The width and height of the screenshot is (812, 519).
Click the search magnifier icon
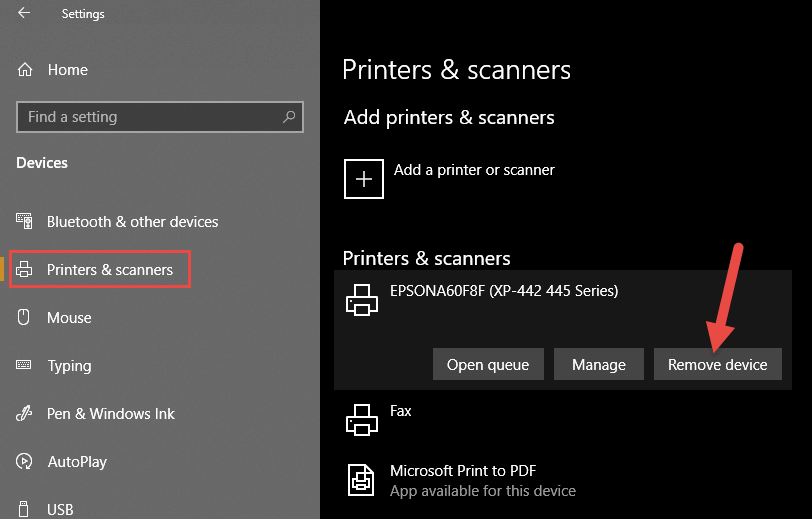pos(289,117)
